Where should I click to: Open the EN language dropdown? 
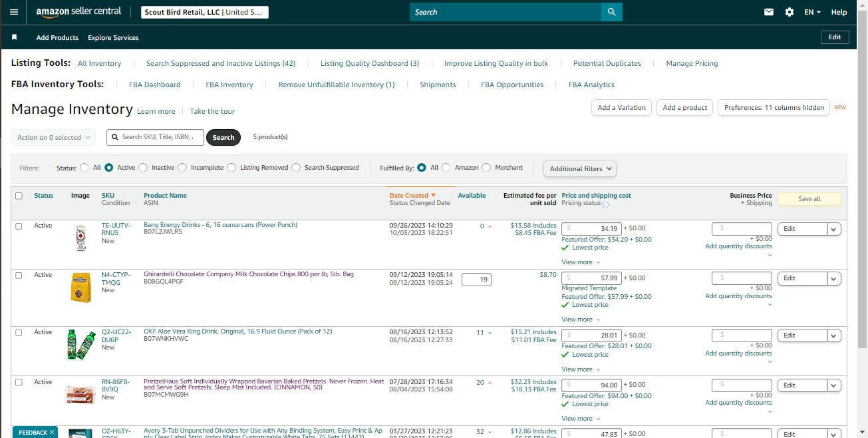point(812,12)
